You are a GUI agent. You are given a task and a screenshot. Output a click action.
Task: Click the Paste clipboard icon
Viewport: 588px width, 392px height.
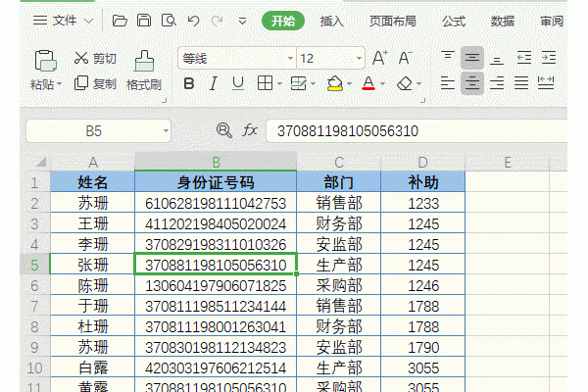tap(45, 61)
